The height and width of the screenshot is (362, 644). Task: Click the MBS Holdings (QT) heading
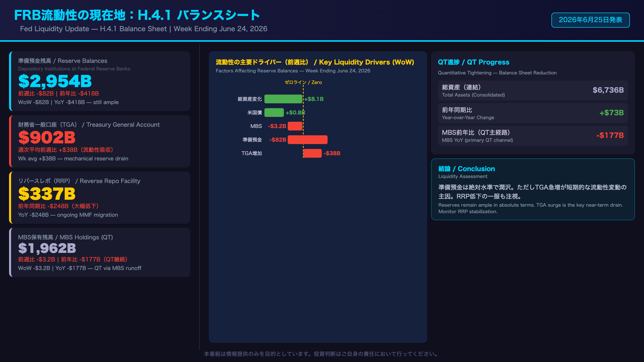[65, 237]
